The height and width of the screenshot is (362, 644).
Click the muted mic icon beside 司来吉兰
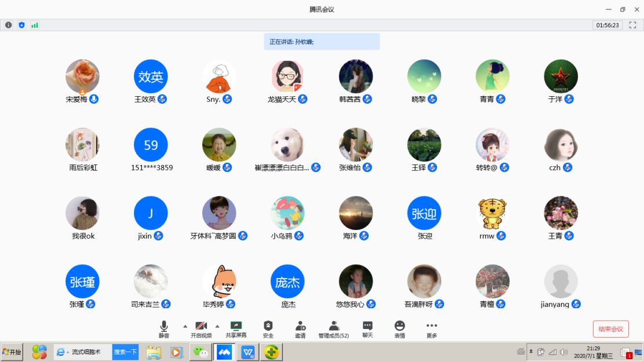click(166, 304)
